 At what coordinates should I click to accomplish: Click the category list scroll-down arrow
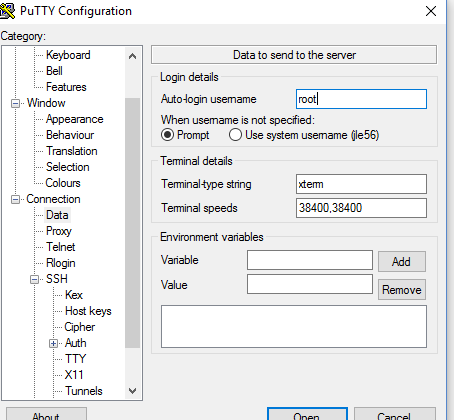pos(132,391)
